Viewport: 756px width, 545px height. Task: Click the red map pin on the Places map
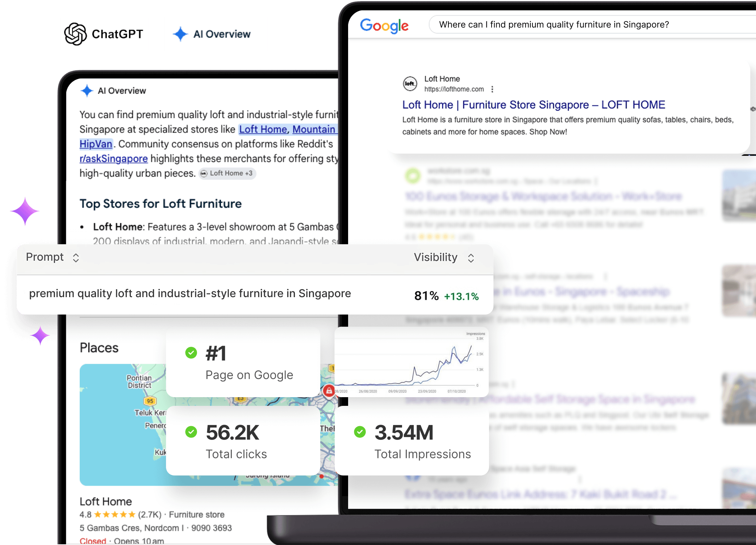(x=329, y=391)
